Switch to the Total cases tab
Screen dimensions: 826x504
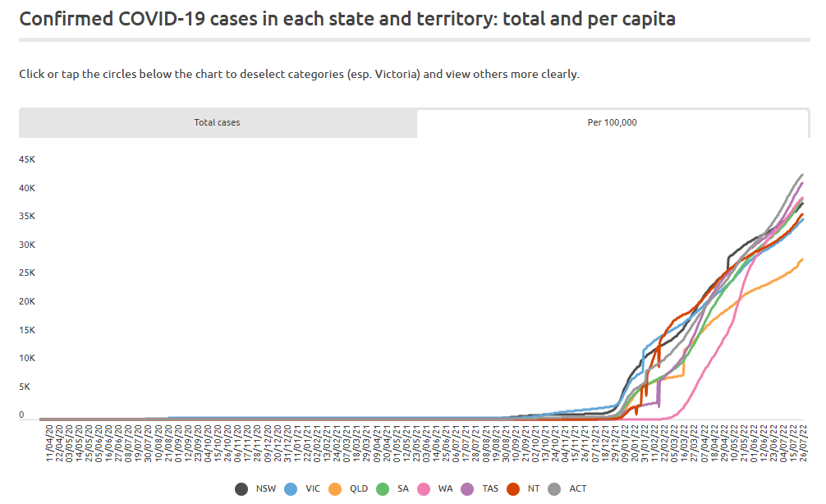point(217,122)
